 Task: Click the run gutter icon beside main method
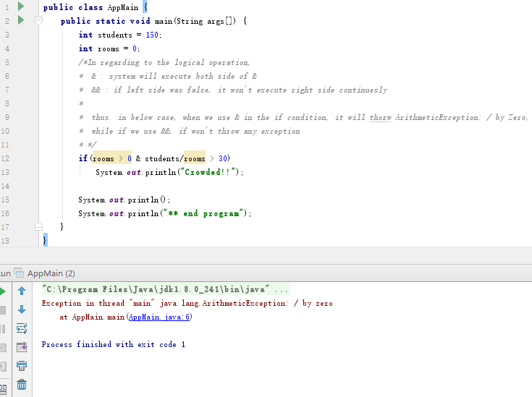click(x=21, y=21)
